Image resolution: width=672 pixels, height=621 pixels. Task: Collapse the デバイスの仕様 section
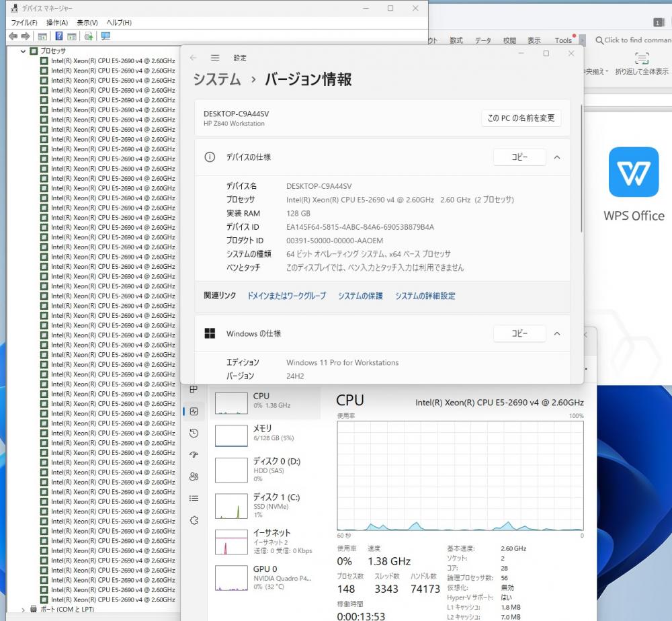point(557,157)
